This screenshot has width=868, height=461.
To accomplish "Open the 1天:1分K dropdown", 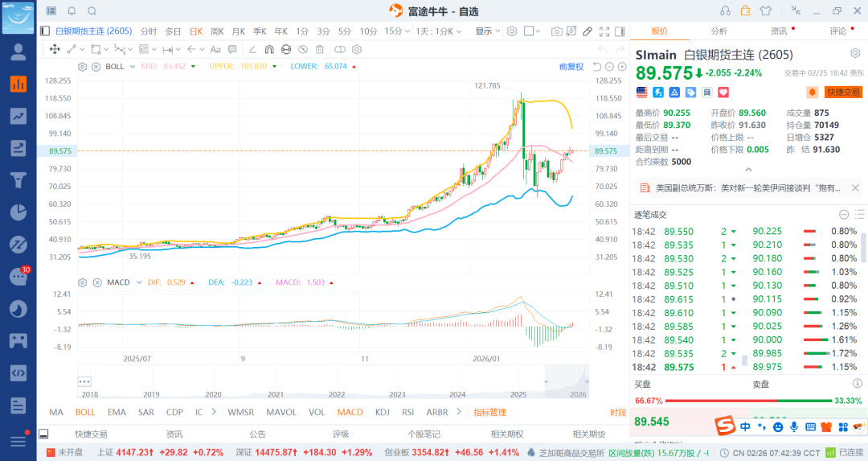I will pos(439,31).
